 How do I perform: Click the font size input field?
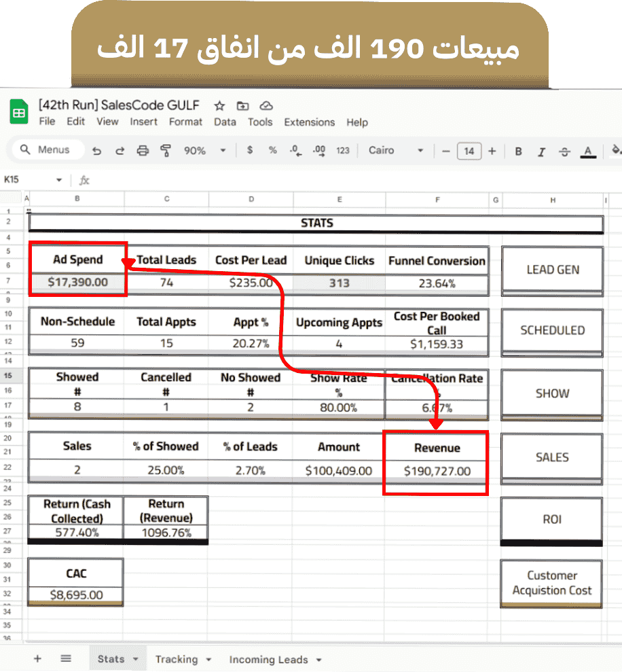click(x=469, y=151)
